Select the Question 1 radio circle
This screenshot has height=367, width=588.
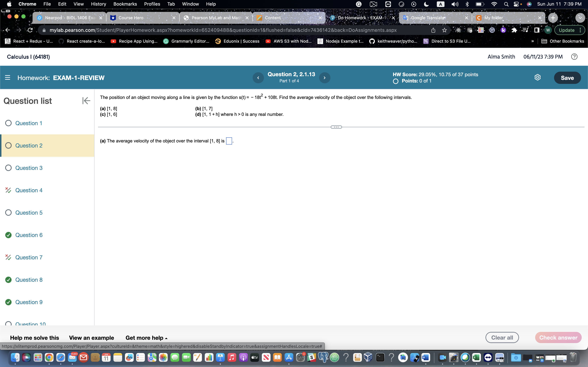(x=8, y=123)
